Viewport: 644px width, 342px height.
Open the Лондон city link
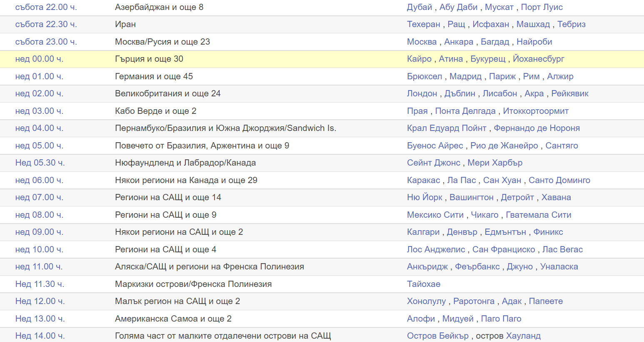point(422,93)
